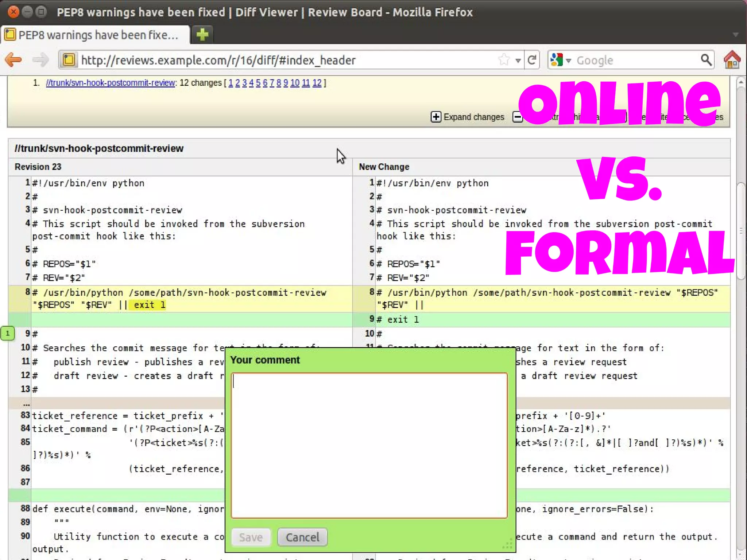The width and height of the screenshot is (747, 560).
Task: Open the Google search engine selector
Action: click(561, 60)
